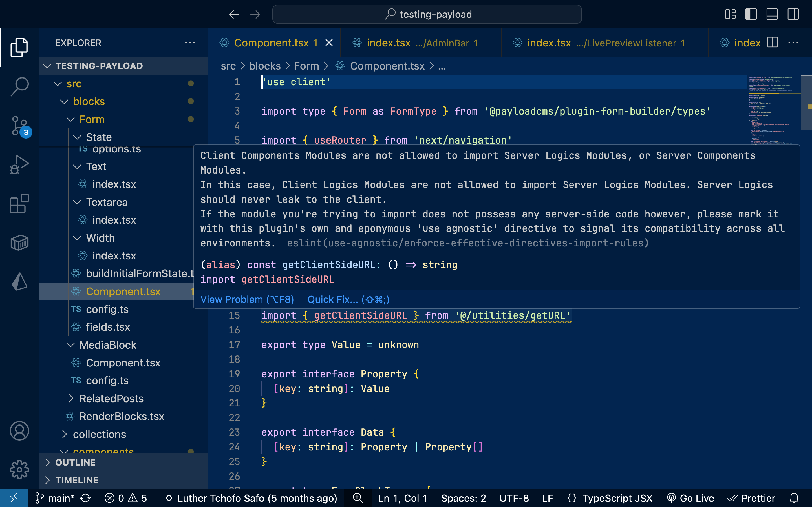The image size is (812, 507).
Task: Expand the RelatedPosts folder
Action: [x=111, y=398]
